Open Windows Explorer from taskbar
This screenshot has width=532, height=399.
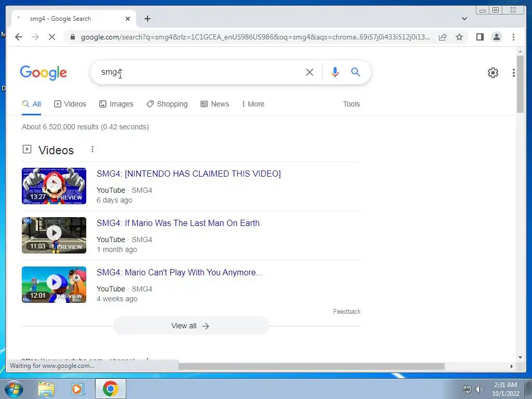pyautogui.click(x=46, y=389)
